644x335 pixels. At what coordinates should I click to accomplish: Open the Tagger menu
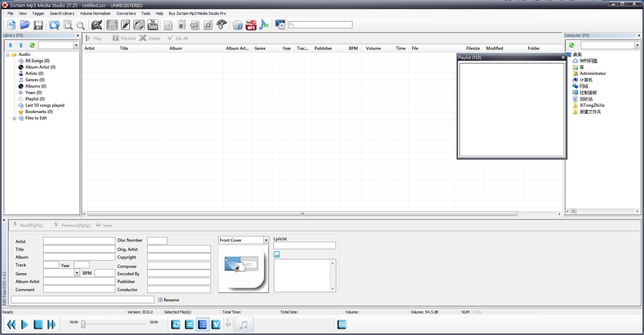pyautogui.click(x=38, y=13)
